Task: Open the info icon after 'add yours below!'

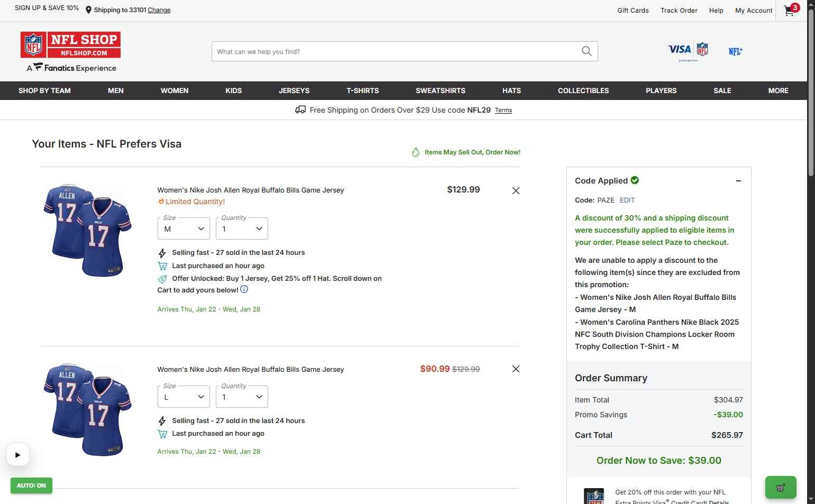Action: click(244, 289)
